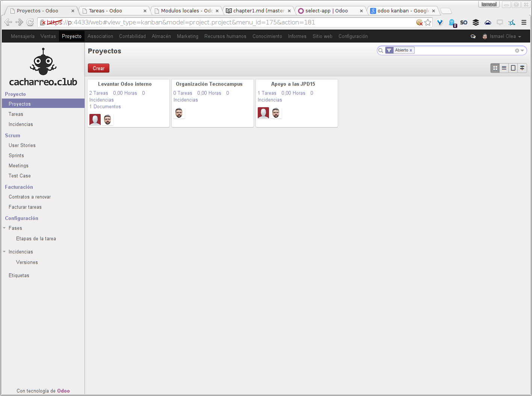Click the avatar on Organización Tecnocampus card

pos(179,113)
